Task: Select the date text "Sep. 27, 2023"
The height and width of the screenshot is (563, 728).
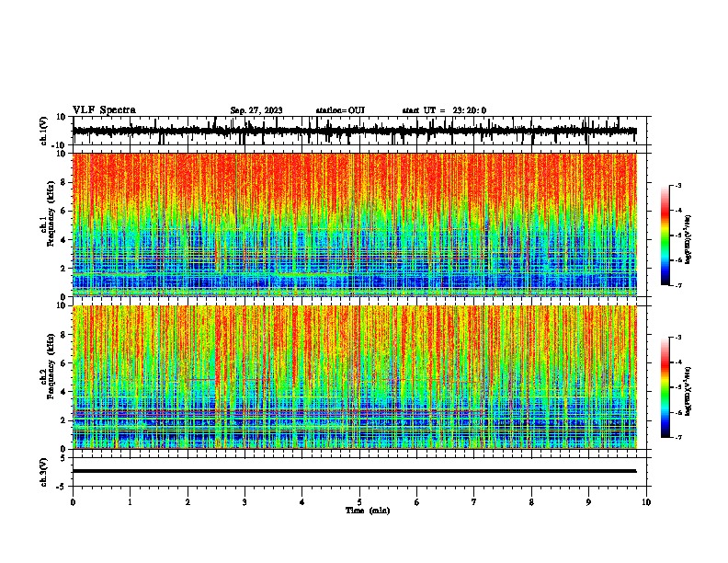Action: [x=256, y=110]
